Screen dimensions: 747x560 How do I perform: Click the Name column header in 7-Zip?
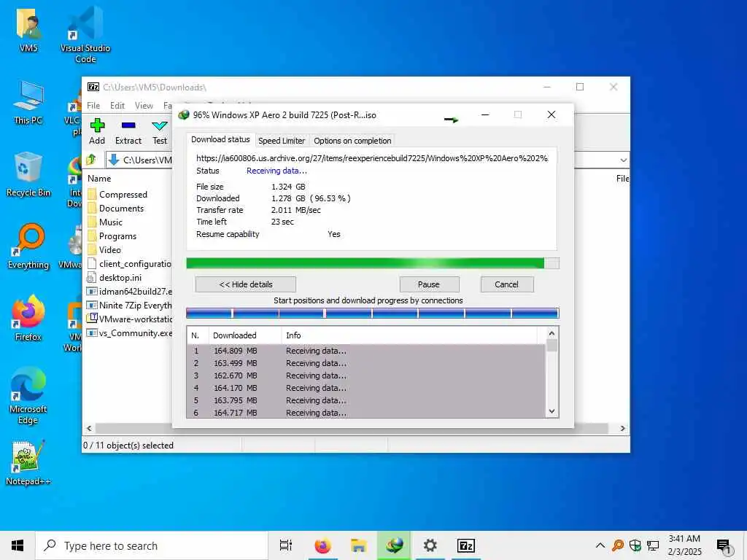tap(99, 179)
